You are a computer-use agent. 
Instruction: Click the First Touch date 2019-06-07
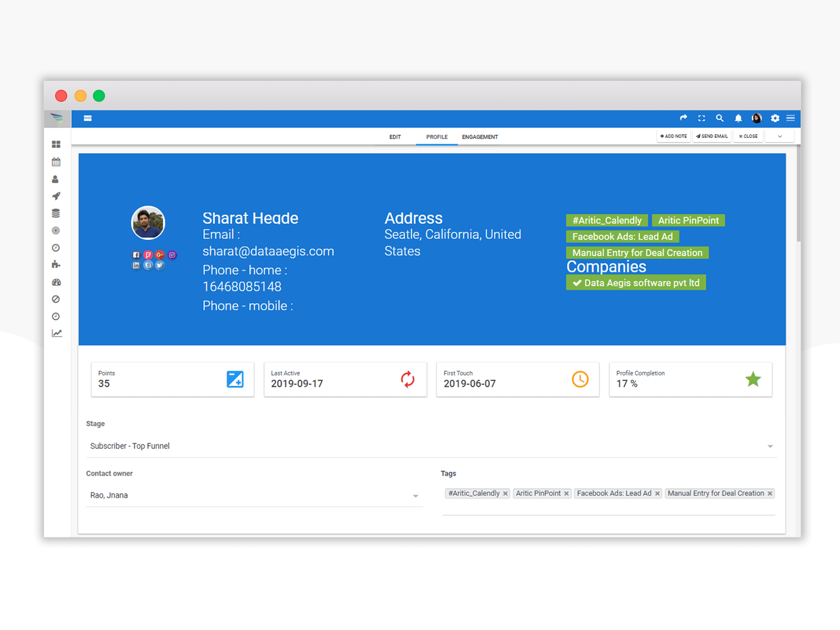click(470, 384)
